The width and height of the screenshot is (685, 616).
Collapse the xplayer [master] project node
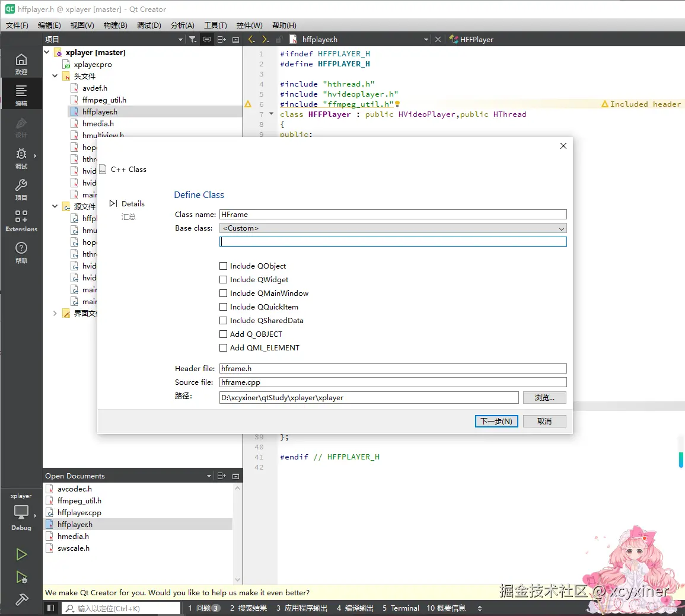47,52
